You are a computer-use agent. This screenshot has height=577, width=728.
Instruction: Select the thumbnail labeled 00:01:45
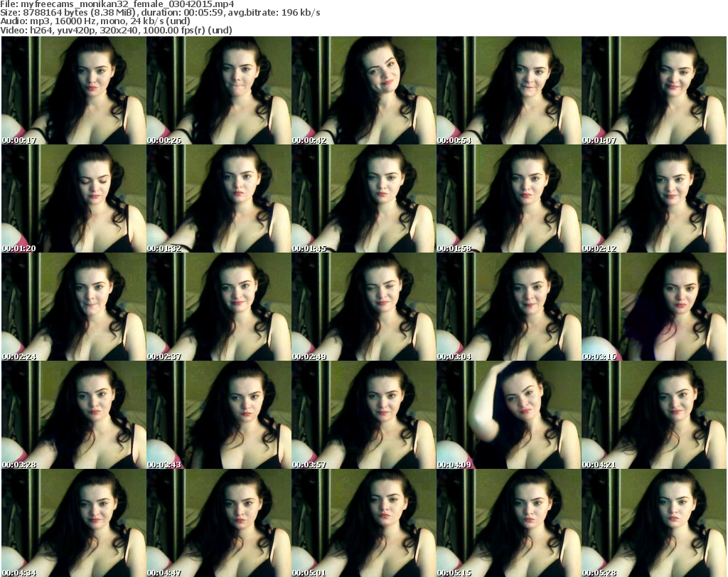coord(364,199)
